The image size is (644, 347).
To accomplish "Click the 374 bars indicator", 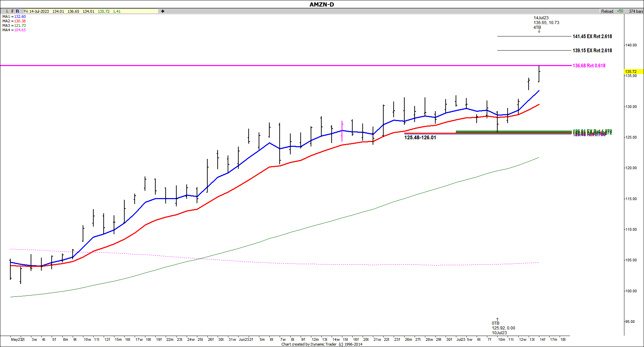I will click(636, 11).
